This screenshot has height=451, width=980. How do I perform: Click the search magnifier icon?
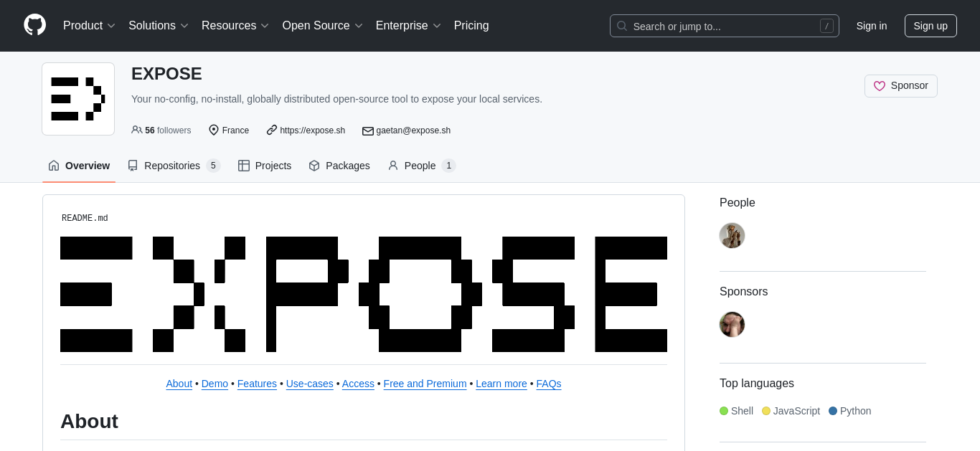pyautogui.click(x=622, y=26)
